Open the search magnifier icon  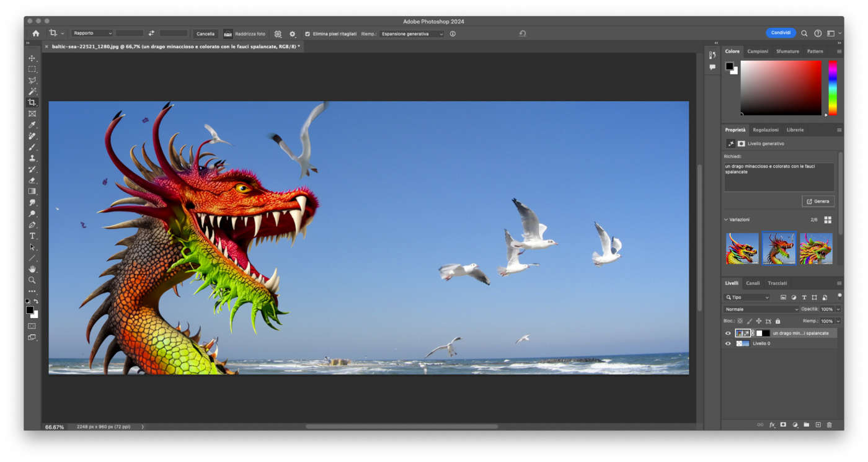(x=804, y=33)
